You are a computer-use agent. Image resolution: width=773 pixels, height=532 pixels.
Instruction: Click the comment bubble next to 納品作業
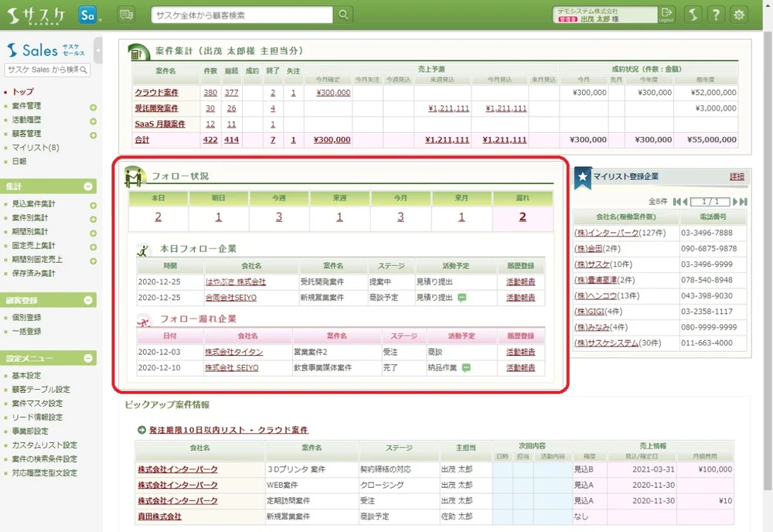(466, 368)
